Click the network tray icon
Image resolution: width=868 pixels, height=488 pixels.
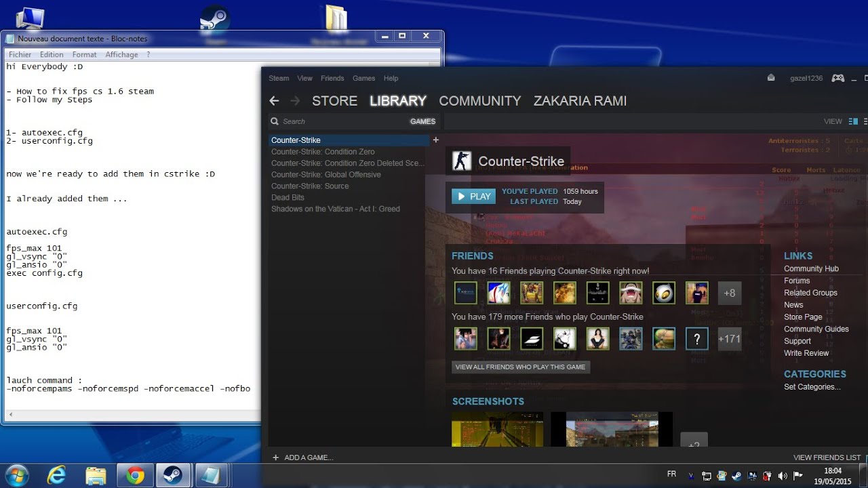706,476
